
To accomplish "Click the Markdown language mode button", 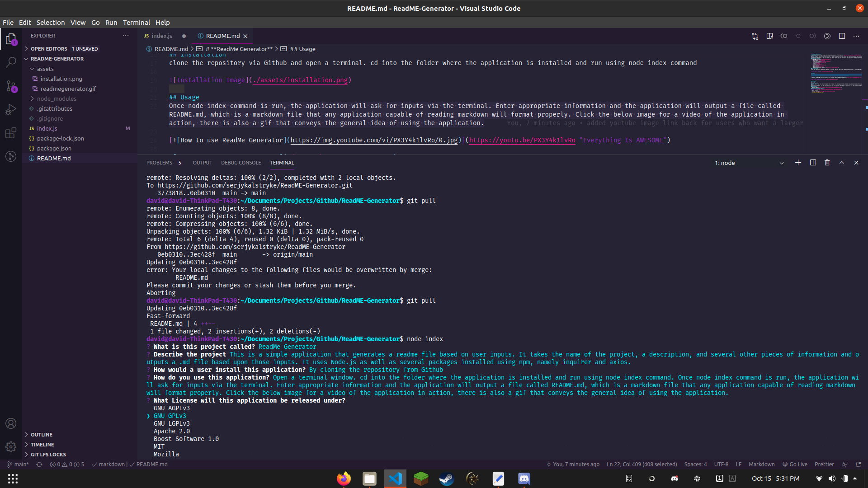I will (761, 464).
